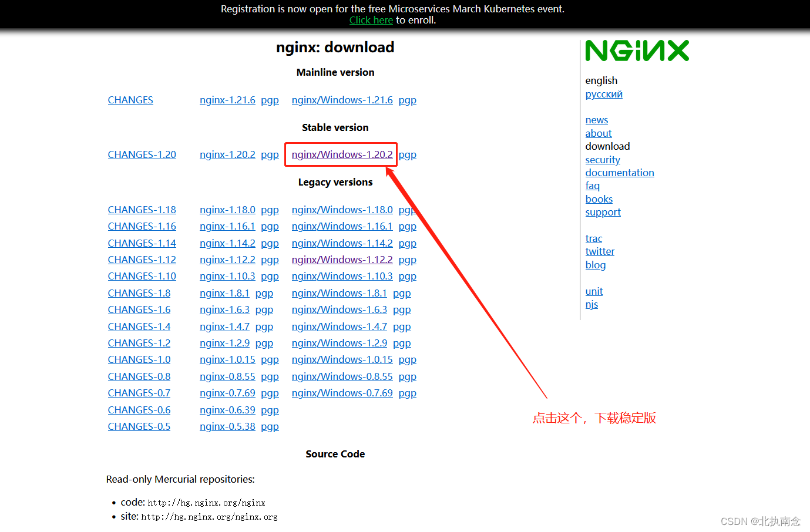Image resolution: width=810 pixels, height=532 pixels.
Task: Download nginx/Windows-1.12.2 visited link
Action: pyautogui.click(x=342, y=260)
